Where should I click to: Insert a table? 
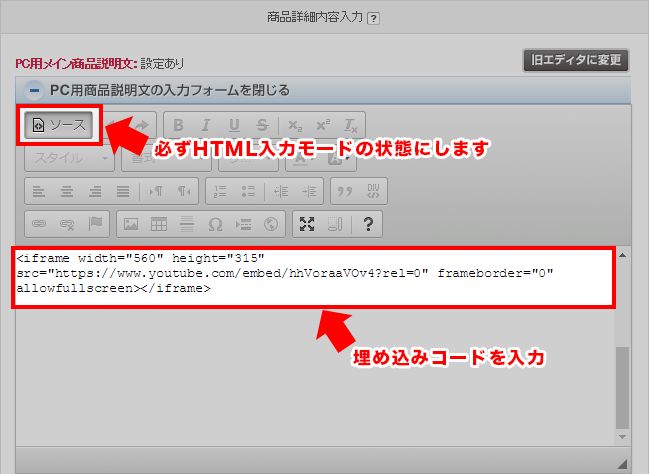pyautogui.click(x=159, y=224)
